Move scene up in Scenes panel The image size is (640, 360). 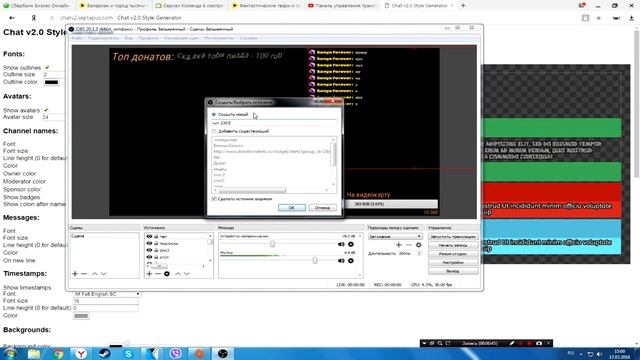pyautogui.click(x=95, y=274)
